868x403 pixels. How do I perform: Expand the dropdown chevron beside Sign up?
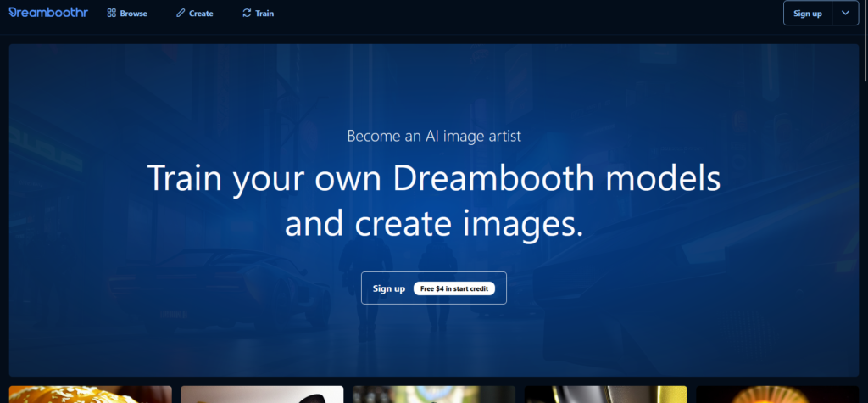(x=845, y=14)
